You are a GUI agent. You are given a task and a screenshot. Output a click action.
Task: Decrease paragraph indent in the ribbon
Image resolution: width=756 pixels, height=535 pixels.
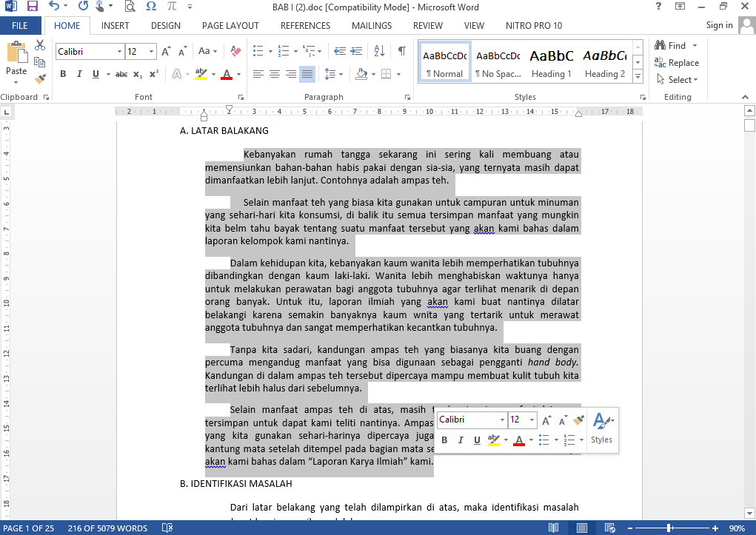coord(340,51)
